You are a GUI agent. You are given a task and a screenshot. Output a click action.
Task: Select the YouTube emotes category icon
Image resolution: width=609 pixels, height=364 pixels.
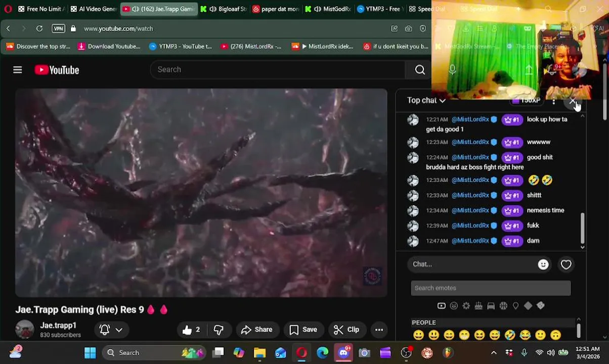(442, 306)
